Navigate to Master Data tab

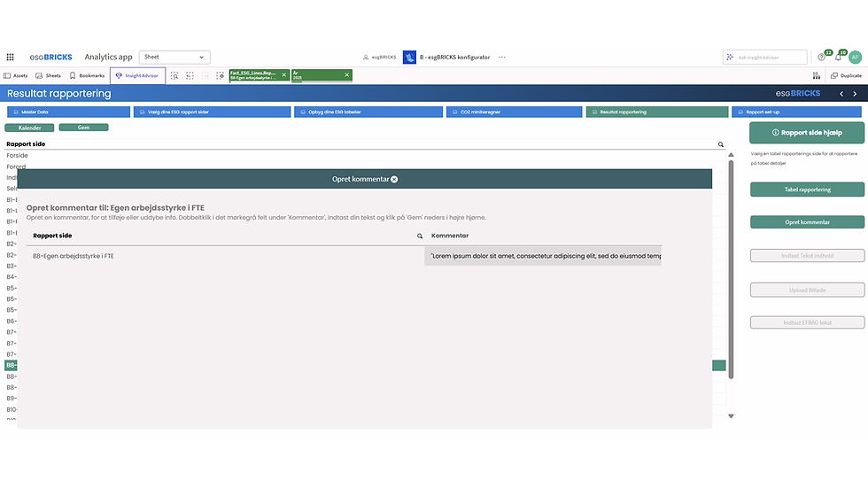pyautogui.click(x=69, y=112)
